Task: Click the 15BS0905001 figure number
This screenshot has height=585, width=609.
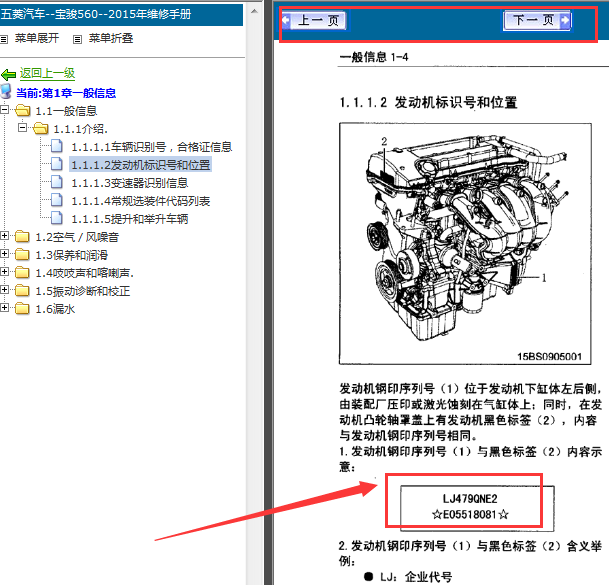Action: point(549,356)
